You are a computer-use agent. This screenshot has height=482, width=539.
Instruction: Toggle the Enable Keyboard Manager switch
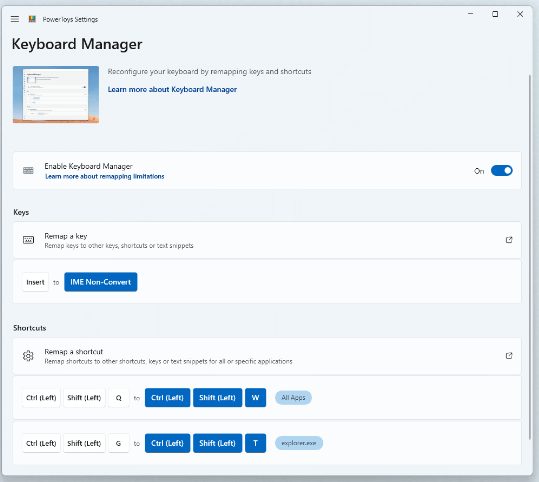click(x=502, y=171)
